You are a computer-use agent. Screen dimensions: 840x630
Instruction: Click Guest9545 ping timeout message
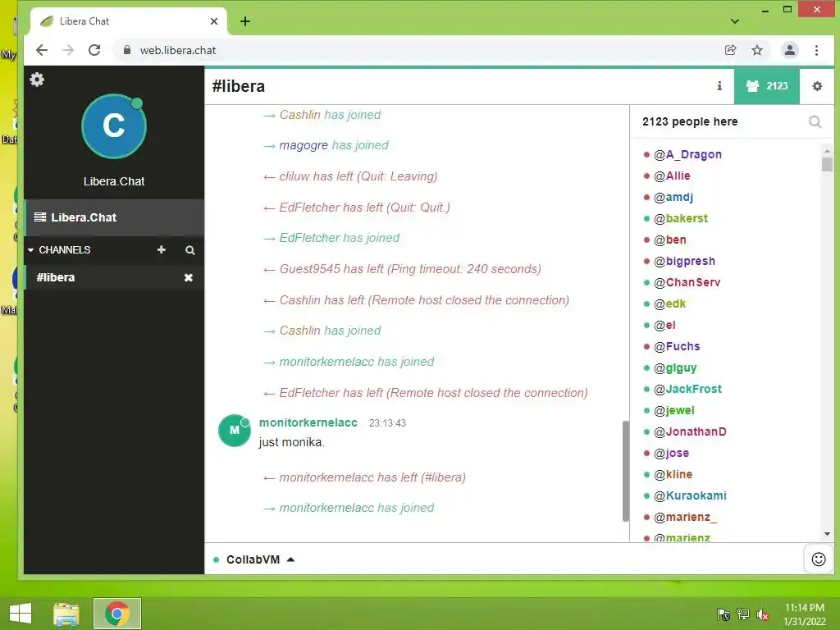[410, 269]
